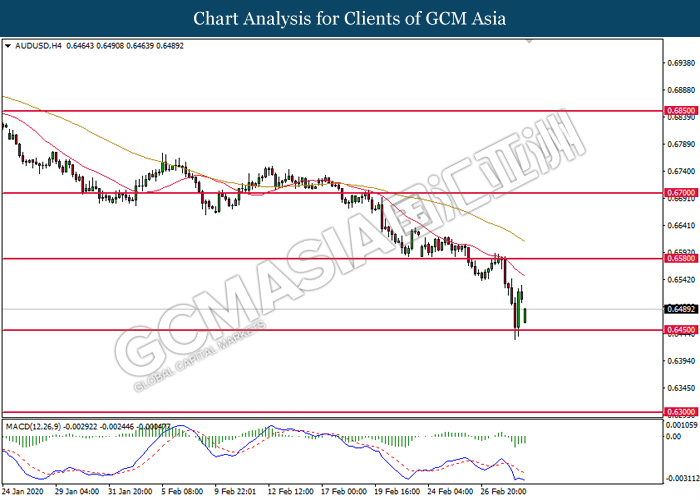Screen dimensions: 700x500
Task: Click the 9 Feb 22:01 time label
Action: [235, 491]
